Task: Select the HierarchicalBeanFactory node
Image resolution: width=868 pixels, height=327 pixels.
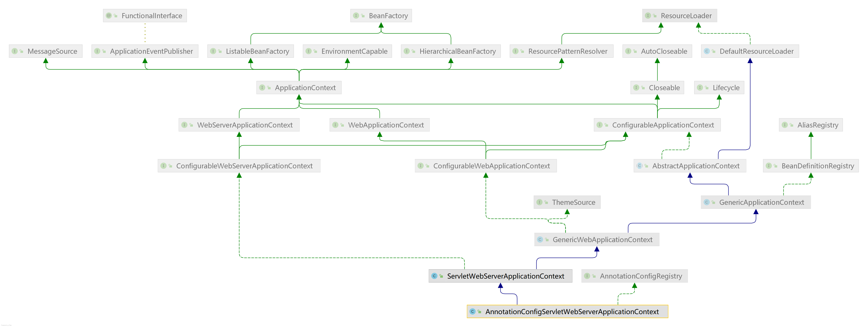Action: [457, 51]
